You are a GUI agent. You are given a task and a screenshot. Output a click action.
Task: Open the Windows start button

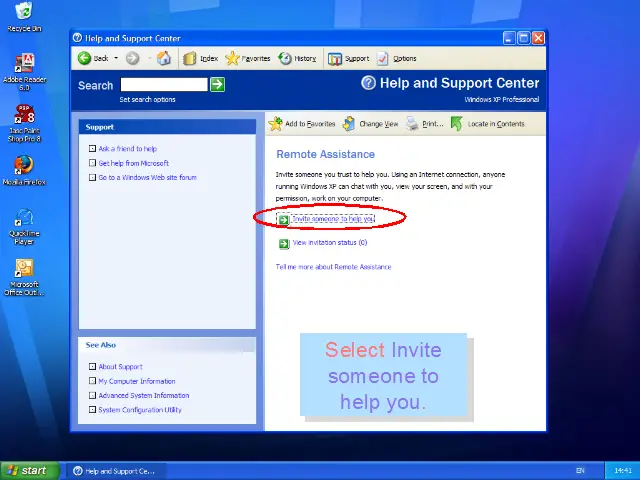(x=30, y=471)
